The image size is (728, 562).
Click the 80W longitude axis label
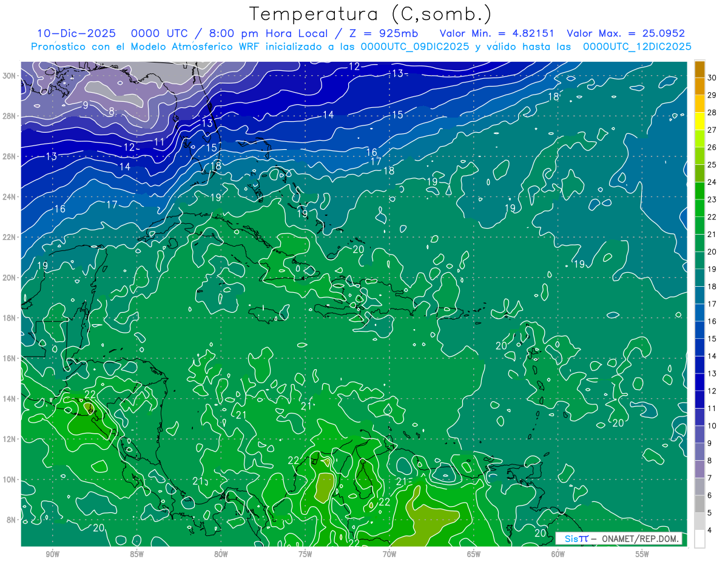(221, 554)
